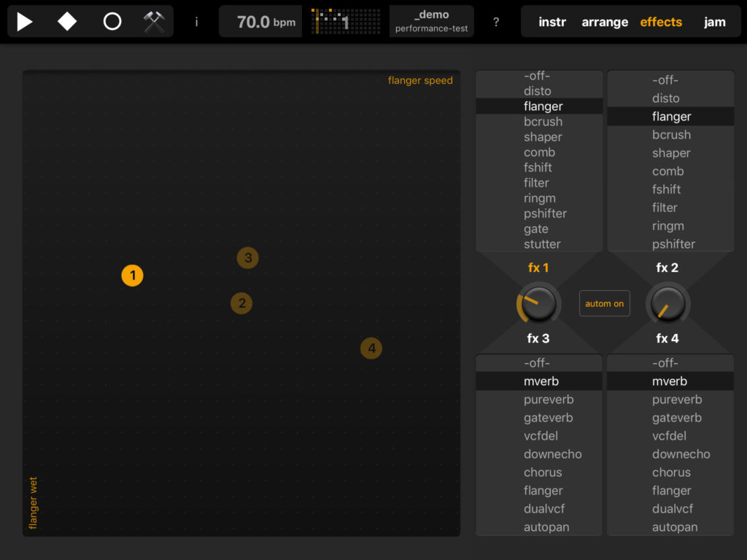Viewport: 747px width, 560px height.
Task: Click the pattern grid display icon
Action: (345, 22)
